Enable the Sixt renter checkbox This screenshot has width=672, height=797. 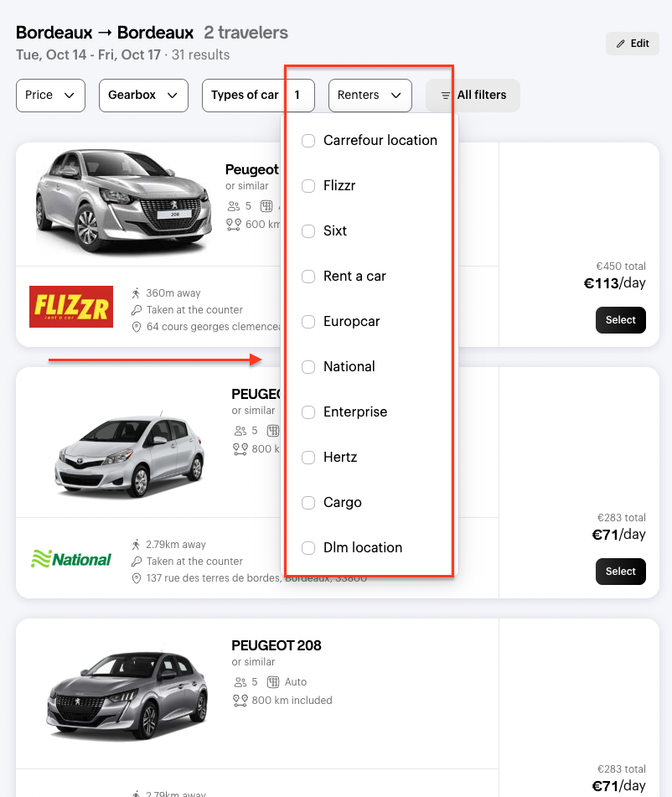click(x=308, y=231)
